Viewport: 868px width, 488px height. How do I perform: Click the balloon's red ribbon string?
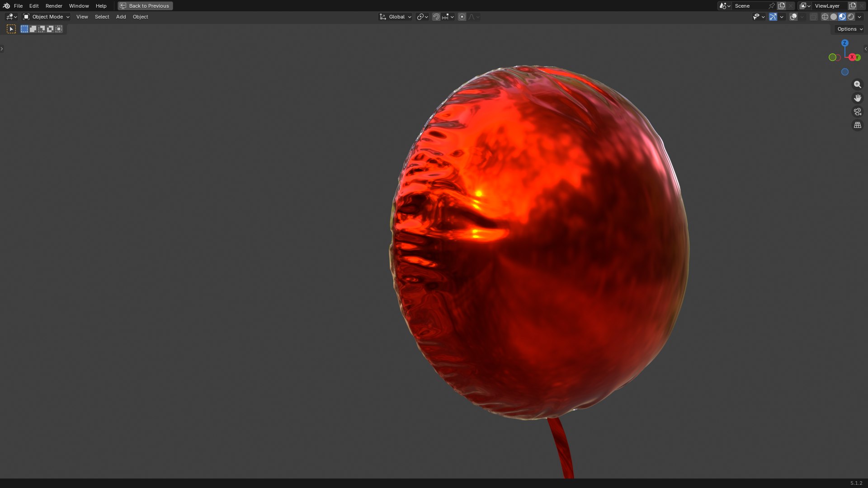(x=561, y=447)
